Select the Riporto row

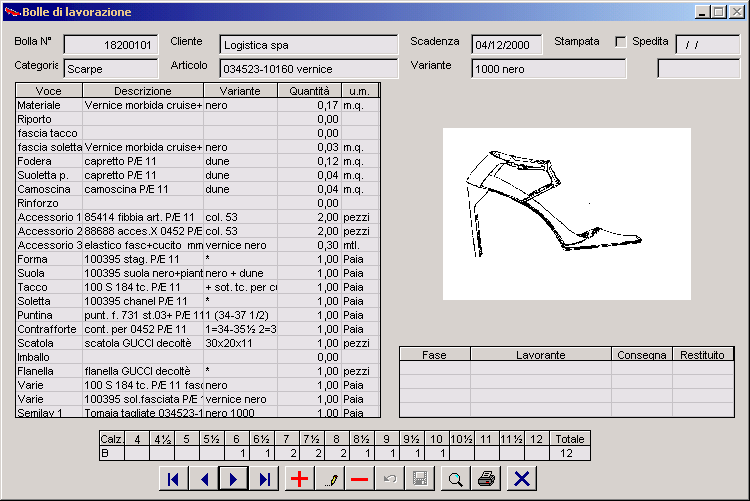(x=198, y=119)
